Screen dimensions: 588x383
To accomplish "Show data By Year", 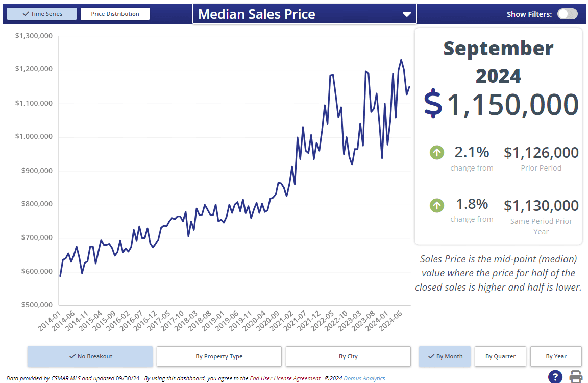I will coord(556,356).
